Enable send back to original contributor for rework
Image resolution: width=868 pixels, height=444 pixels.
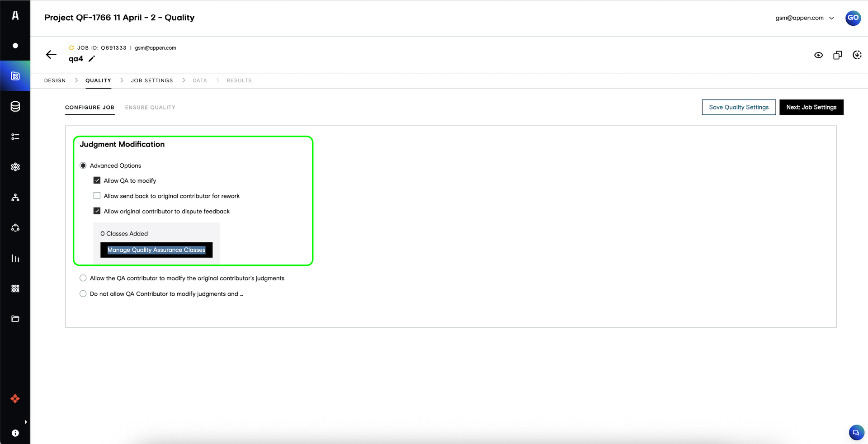point(97,196)
